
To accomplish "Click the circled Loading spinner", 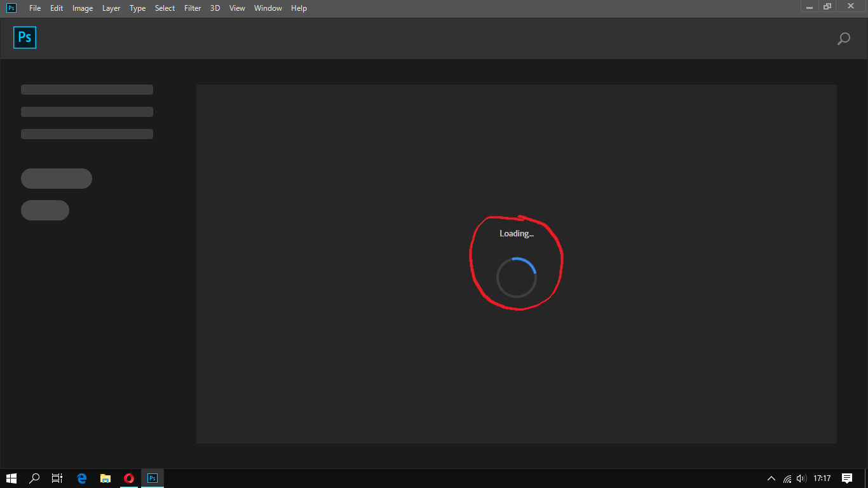I will click(516, 278).
